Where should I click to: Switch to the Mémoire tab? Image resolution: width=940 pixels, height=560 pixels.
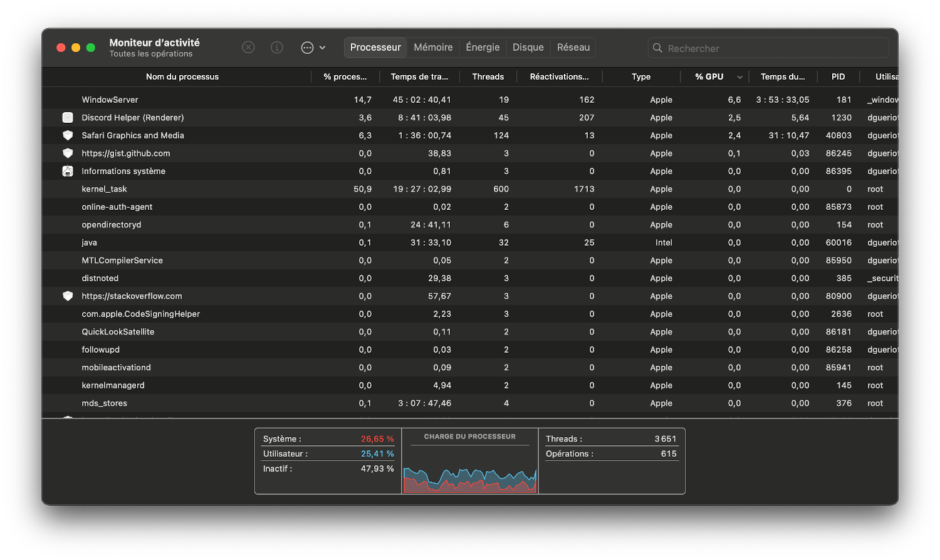point(433,48)
